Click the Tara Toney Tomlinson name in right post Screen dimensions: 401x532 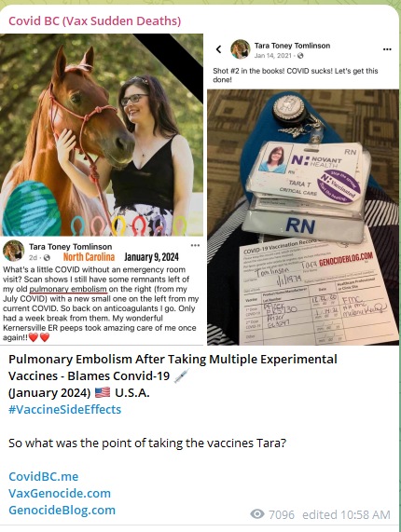click(292, 46)
